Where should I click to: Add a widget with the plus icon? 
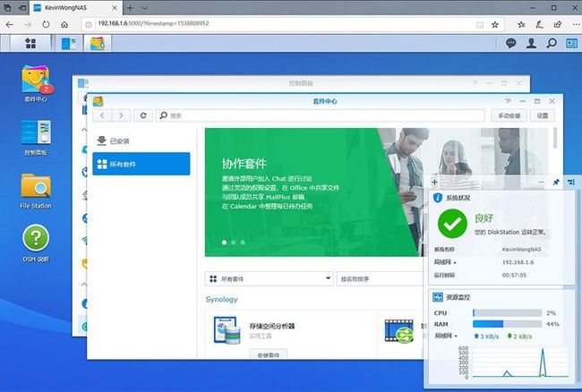[434, 182]
